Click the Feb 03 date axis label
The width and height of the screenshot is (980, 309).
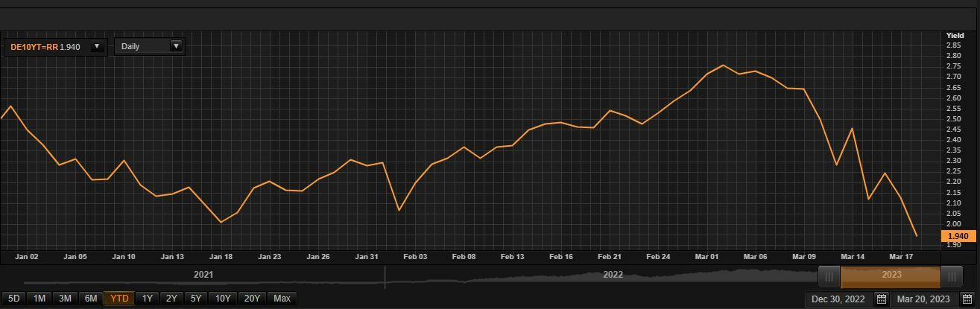pyautogui.click(x=415, y=257)
